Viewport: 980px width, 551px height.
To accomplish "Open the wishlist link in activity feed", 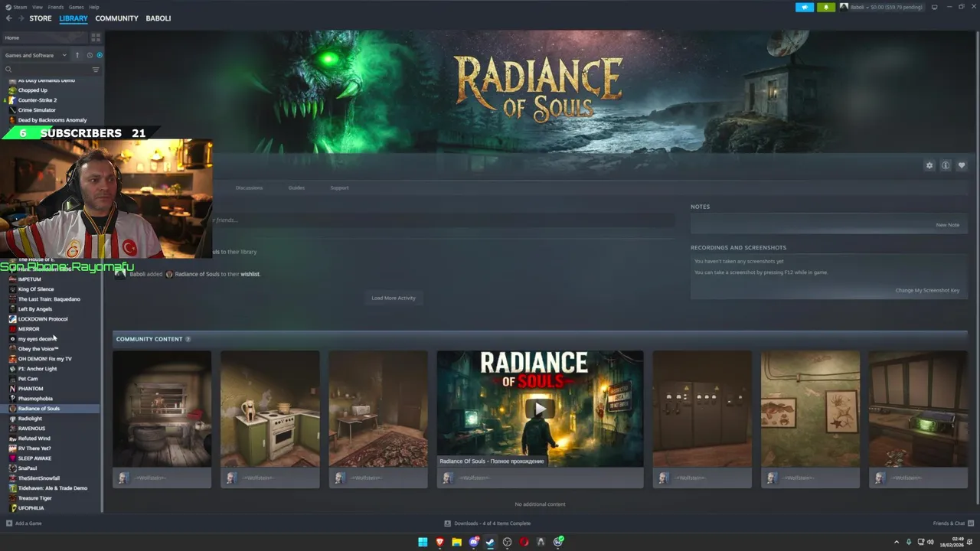I will click(x=250, y=274).
